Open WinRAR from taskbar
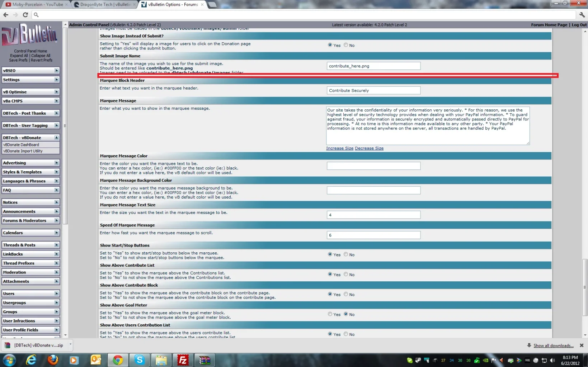588x367 pixels. click(204, 360)
